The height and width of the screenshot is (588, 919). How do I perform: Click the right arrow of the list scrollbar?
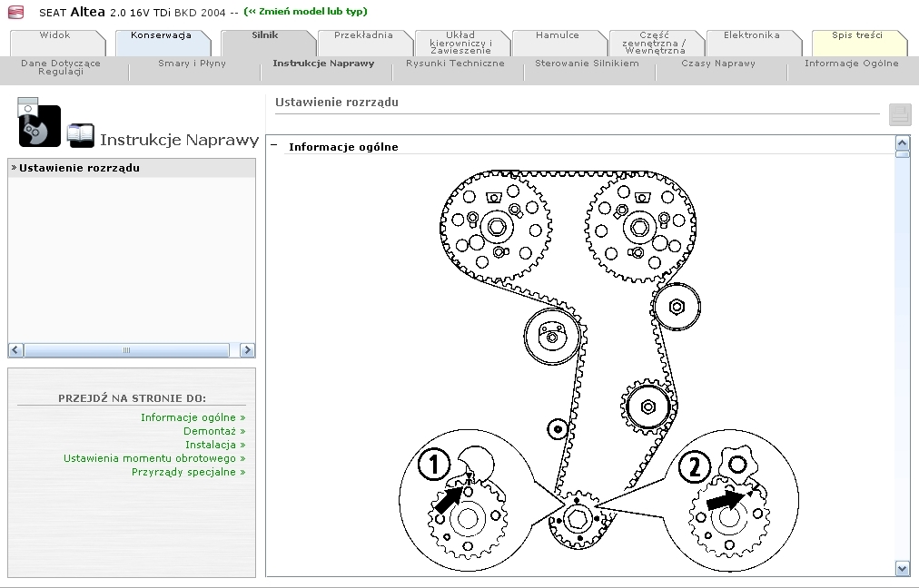(x=247, y=350)
